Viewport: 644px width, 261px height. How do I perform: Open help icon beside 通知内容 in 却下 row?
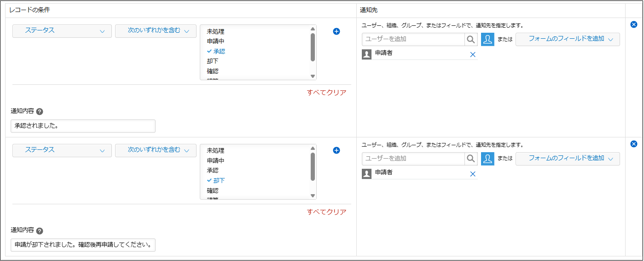(x=40, y=231)
